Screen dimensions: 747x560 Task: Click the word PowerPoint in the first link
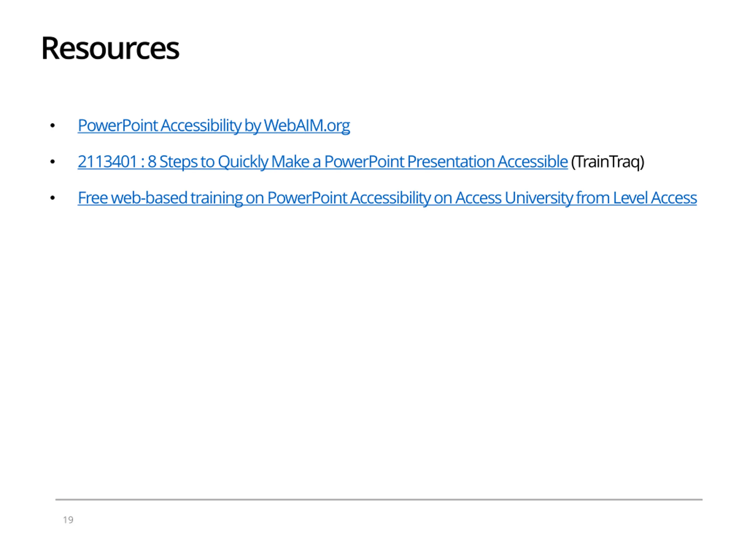click(x=118, y=126)
